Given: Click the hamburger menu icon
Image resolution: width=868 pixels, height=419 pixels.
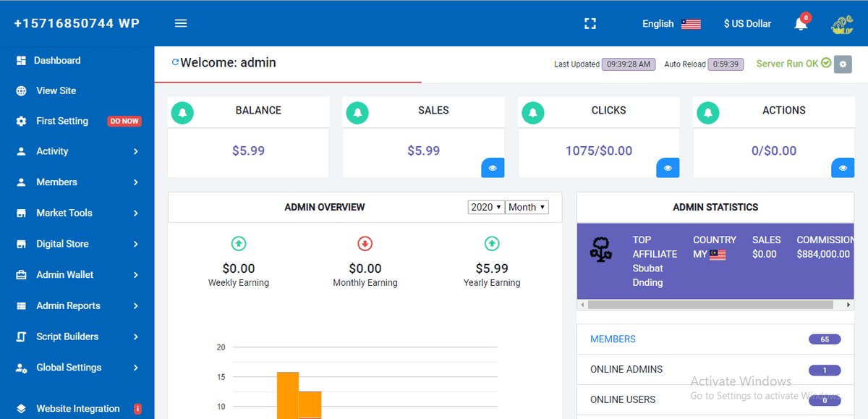Looking at the screenshot, I should tap(181, 23).
